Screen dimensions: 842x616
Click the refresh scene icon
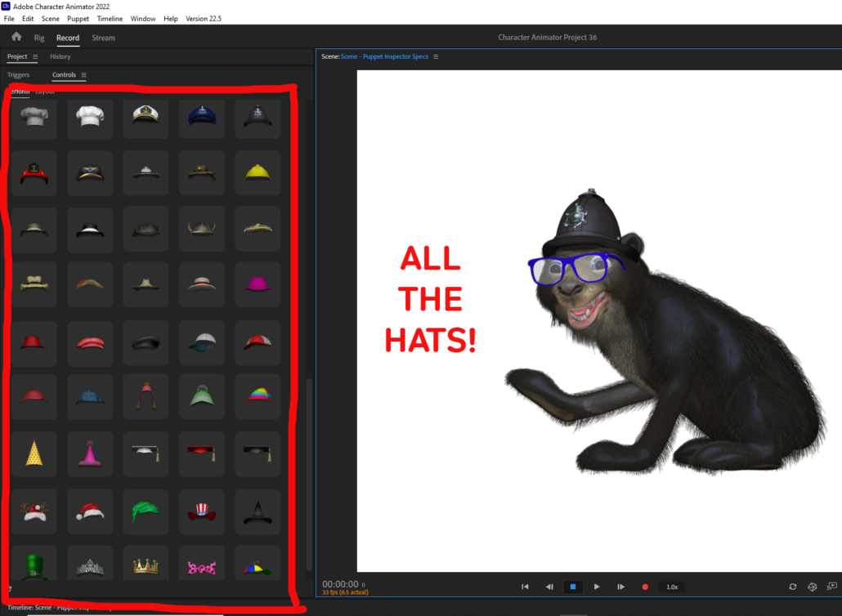[793, 587]
